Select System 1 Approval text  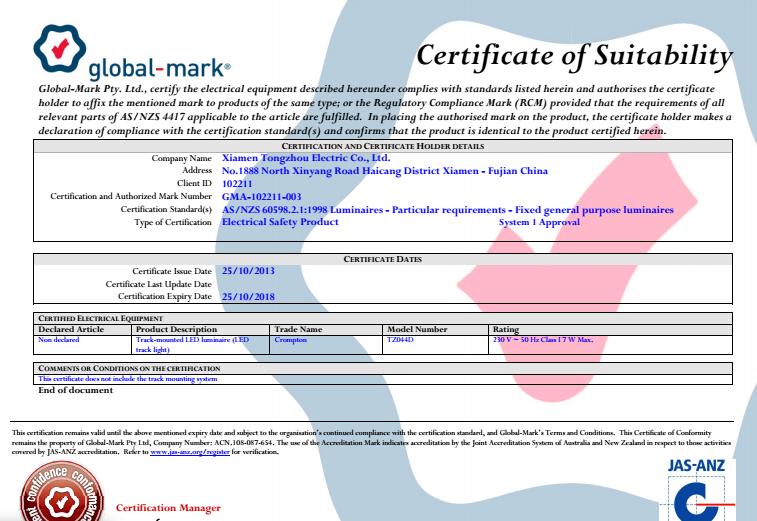pos(539,222)
